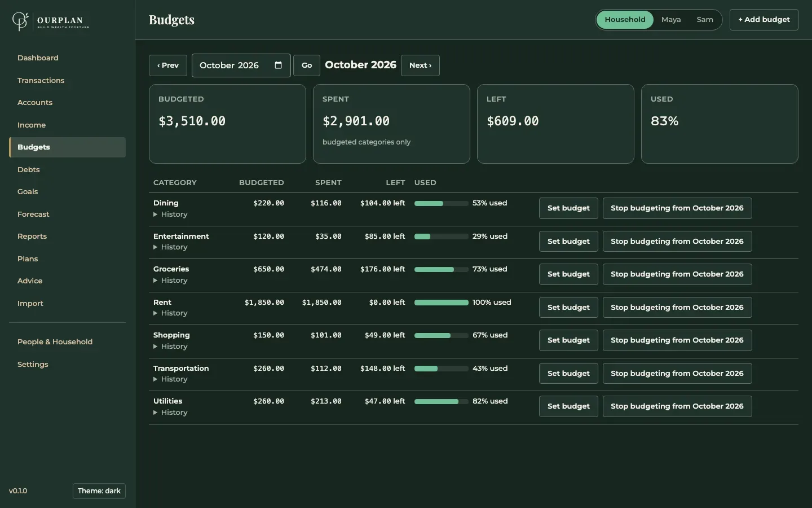Go to previous month with Prev
Screen dimensions: 812x508
[x=168, y=65]
